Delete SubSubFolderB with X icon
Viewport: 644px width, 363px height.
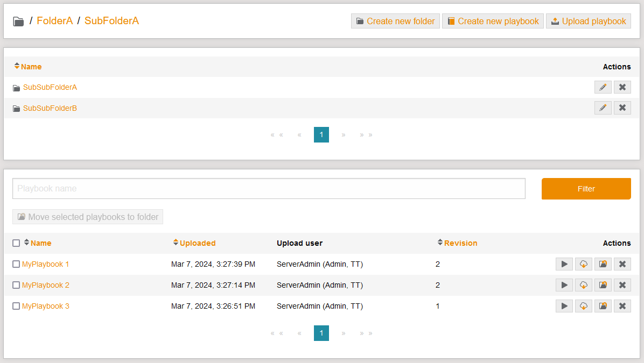[x=622, y=108]
